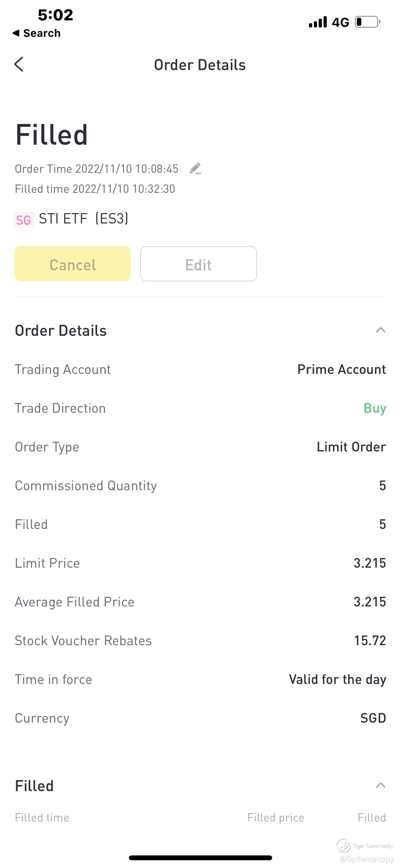Tap the back arrow icon

(19, 64)
